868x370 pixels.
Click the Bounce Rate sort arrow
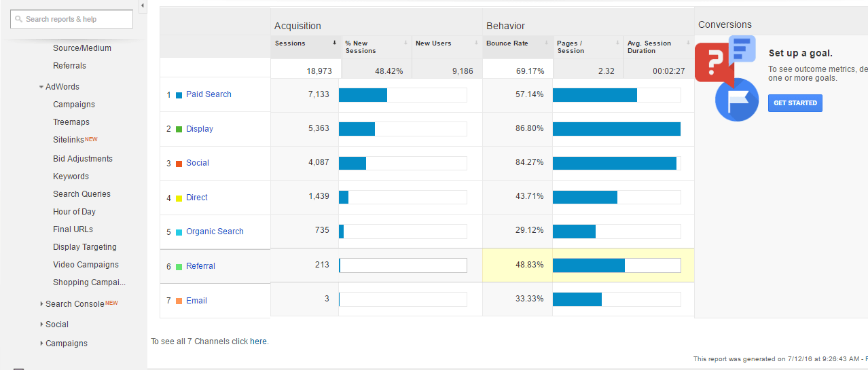[546, 43]
